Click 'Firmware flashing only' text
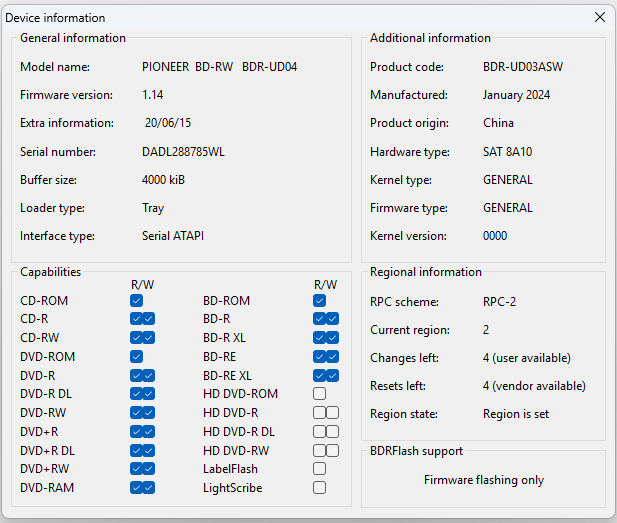Image resolution: width=617 pixels, height=523 pixels. point(484,480)
